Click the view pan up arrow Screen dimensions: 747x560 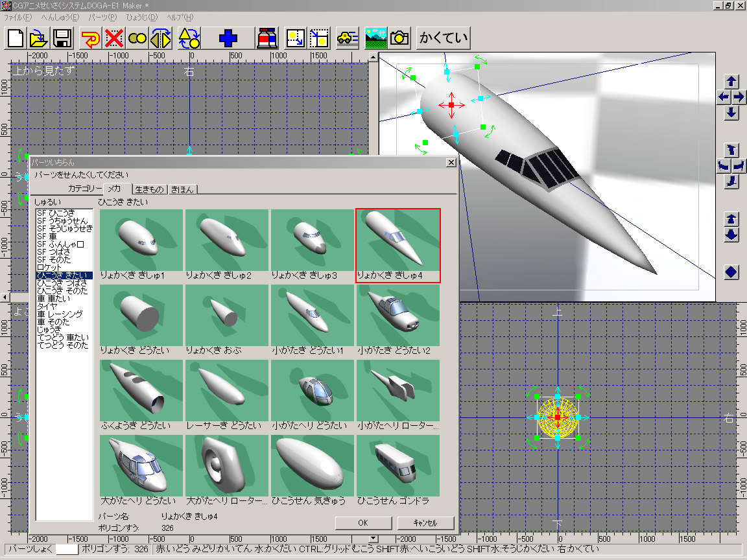(731, 82)
